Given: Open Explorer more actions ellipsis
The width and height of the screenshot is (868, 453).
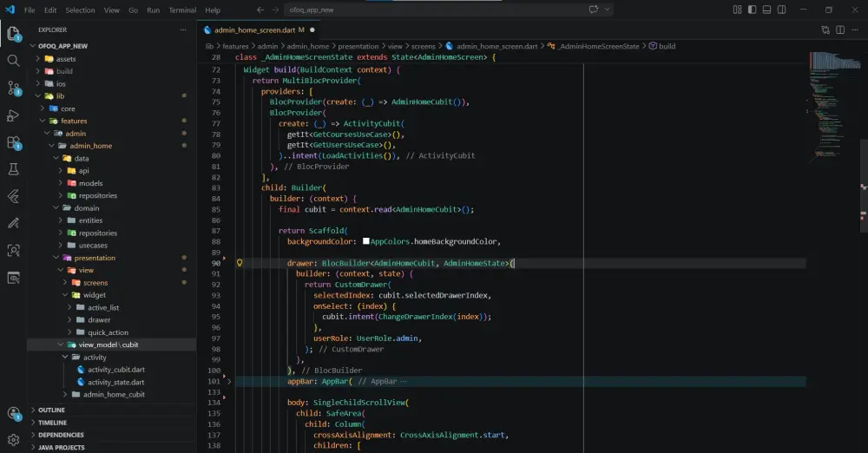Looking at the screenshot, I should pos(183,30).
